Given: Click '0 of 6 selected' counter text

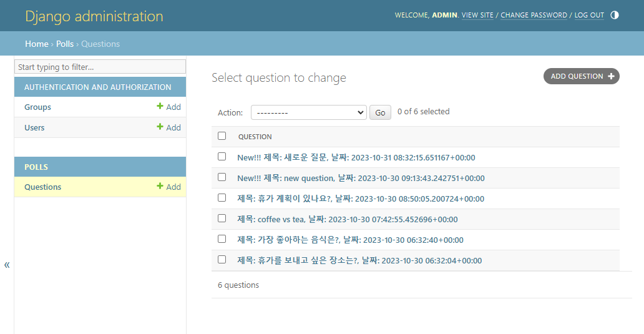Looking at the screenshot, I should pos(424,112).
